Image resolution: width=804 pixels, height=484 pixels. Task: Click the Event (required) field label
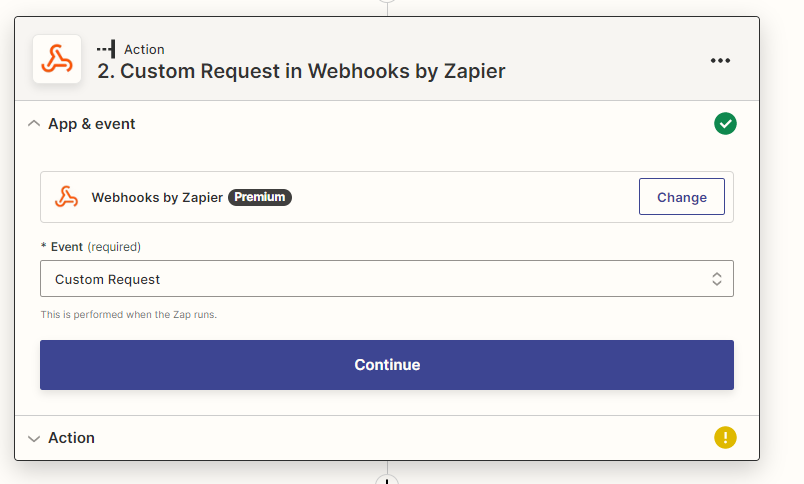click(x=90, y=246)
